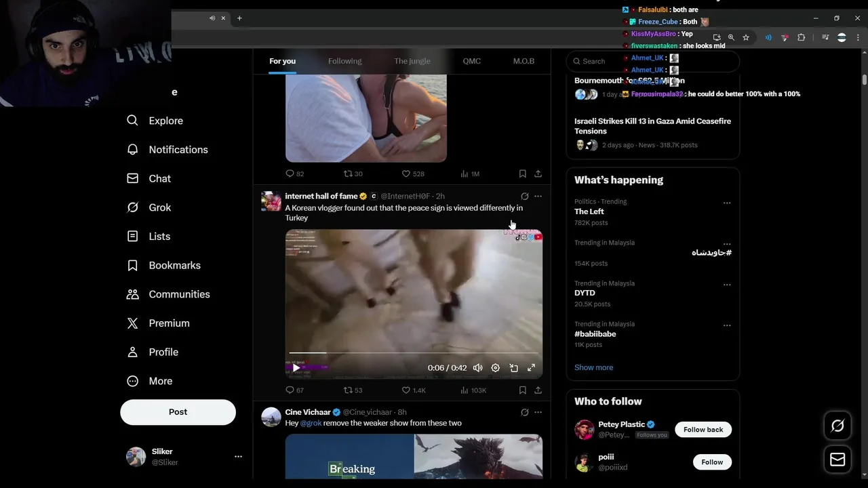The width and height of the screenshot is (868, 488).
Task: Open more options on internet hall of fame post
Action: (x=538, y=197)
